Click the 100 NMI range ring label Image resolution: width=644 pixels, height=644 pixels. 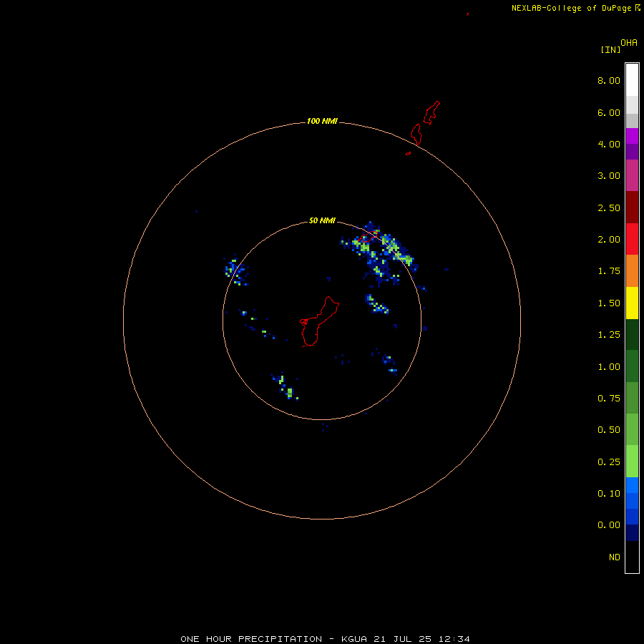pos(322,121)
